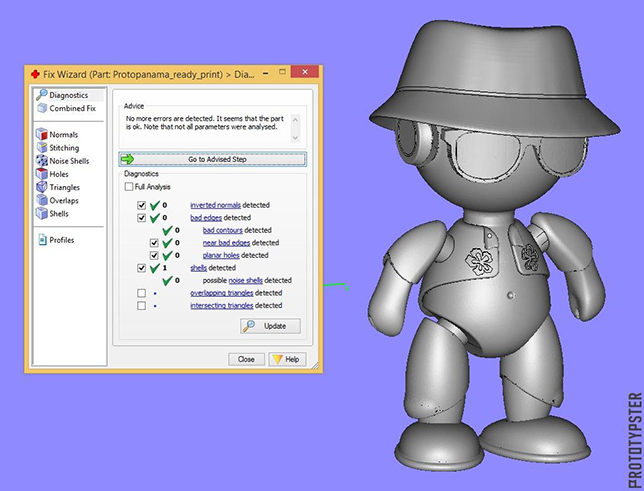Viewport: 644px width, 491px height.
Task: Go to the Stitching page
Action: pyautogui.click(x=64, y=148)
